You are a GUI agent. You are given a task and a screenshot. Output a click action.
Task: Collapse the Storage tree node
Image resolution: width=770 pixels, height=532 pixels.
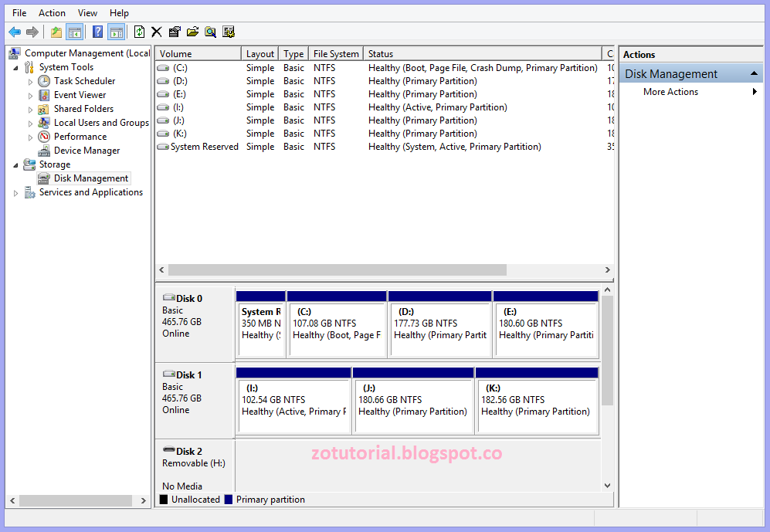pos(15,164)
